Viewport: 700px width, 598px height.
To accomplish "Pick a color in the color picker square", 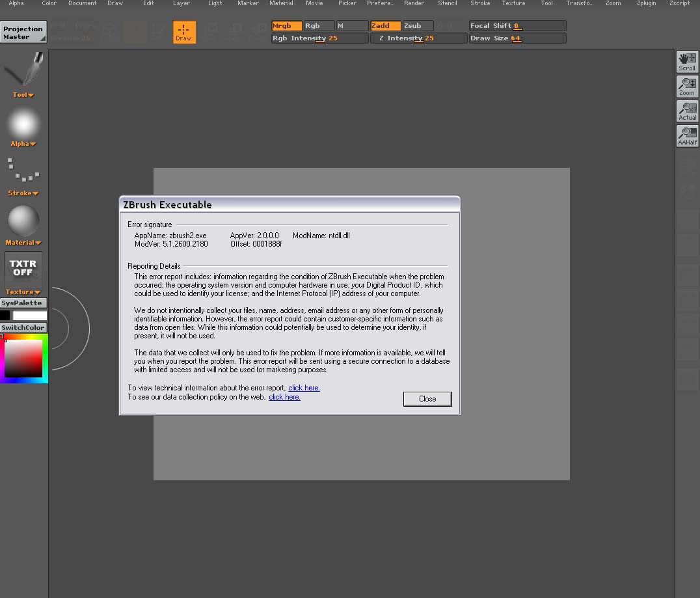I will coord(23,359).
